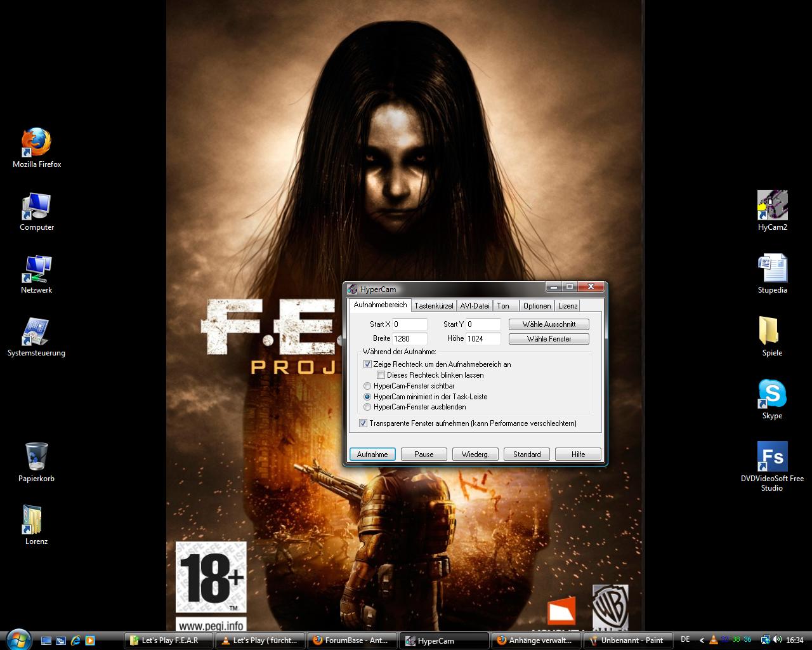Screen dimensions: 812x650
Task: Click the Breite width field
Action: 410,339
